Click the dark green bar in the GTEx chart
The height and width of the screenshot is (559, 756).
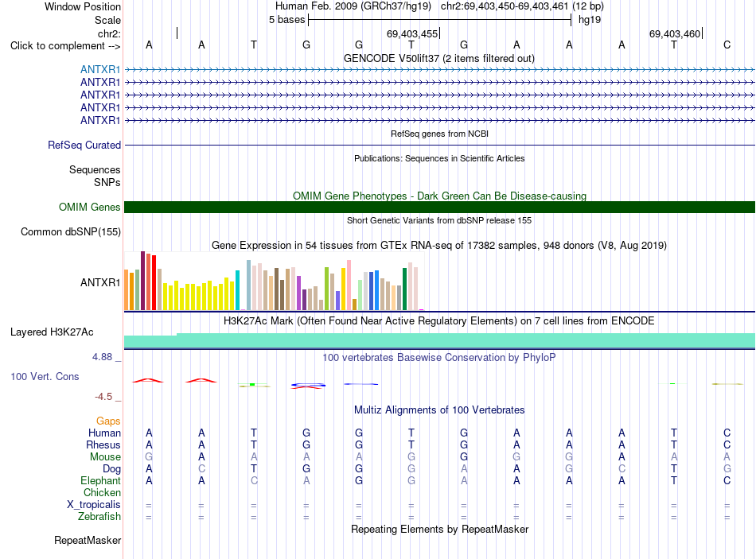pos(404,289)
